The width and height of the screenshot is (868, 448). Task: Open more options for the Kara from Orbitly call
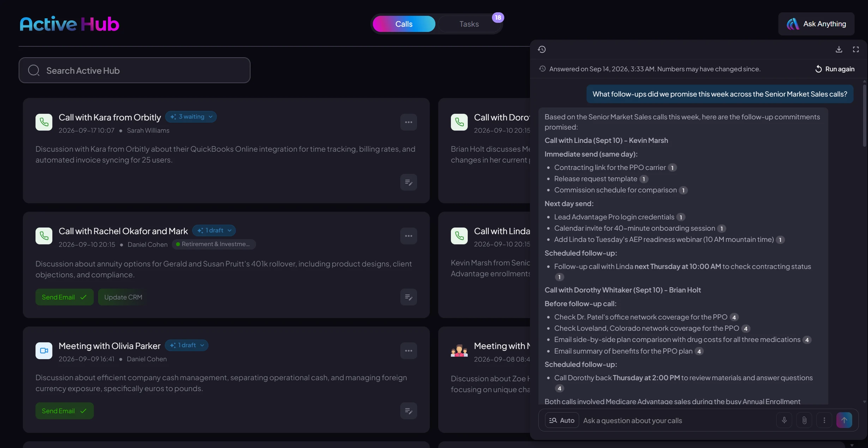(x=409, y=122)
